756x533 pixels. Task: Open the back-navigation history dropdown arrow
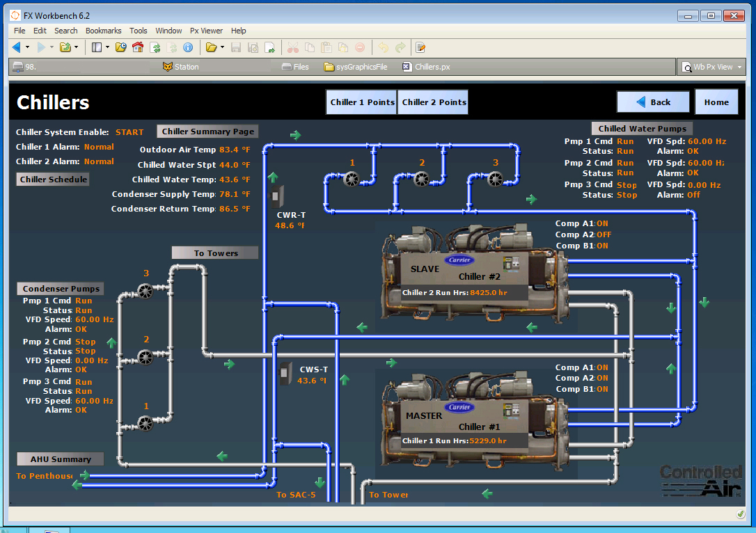[27, 47]
